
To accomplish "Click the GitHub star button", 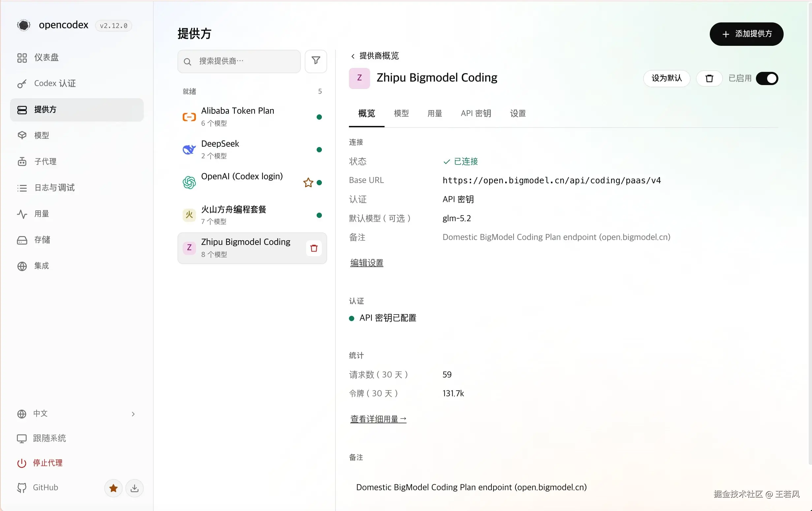I will click(113, 488).
